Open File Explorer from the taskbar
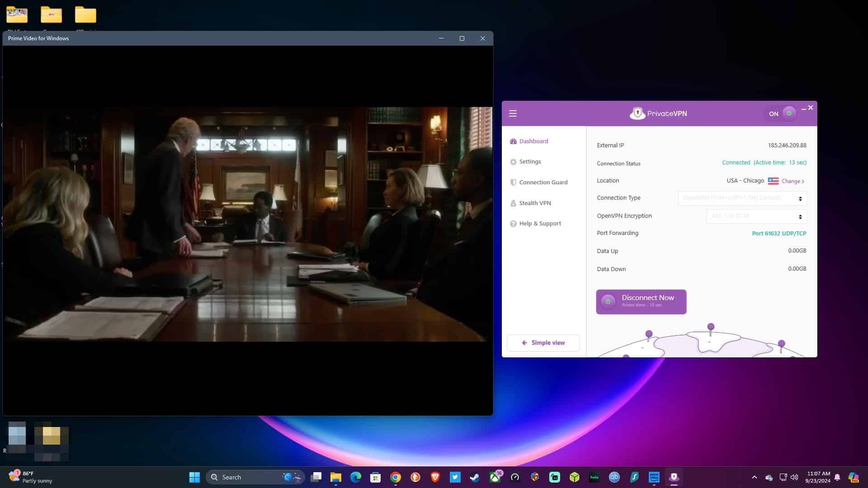 [x=335, y=477]
